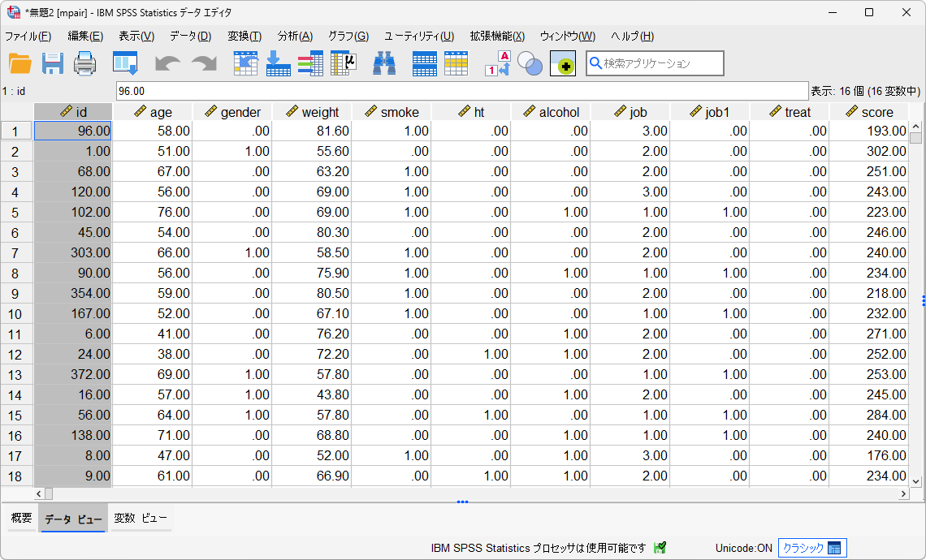The image size is (926, 560).
Task: Click the age cell showing 76.00
Action: click(153, 212)
